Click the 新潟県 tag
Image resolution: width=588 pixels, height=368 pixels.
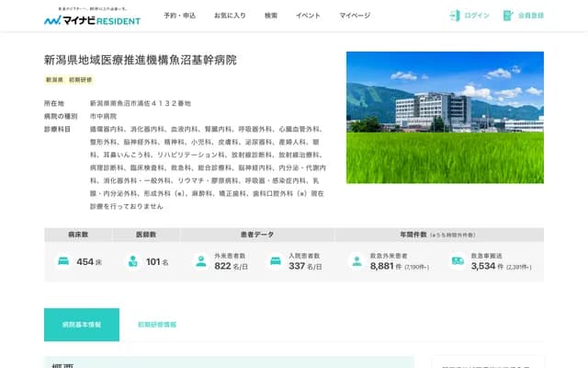(x=55, y=80)
